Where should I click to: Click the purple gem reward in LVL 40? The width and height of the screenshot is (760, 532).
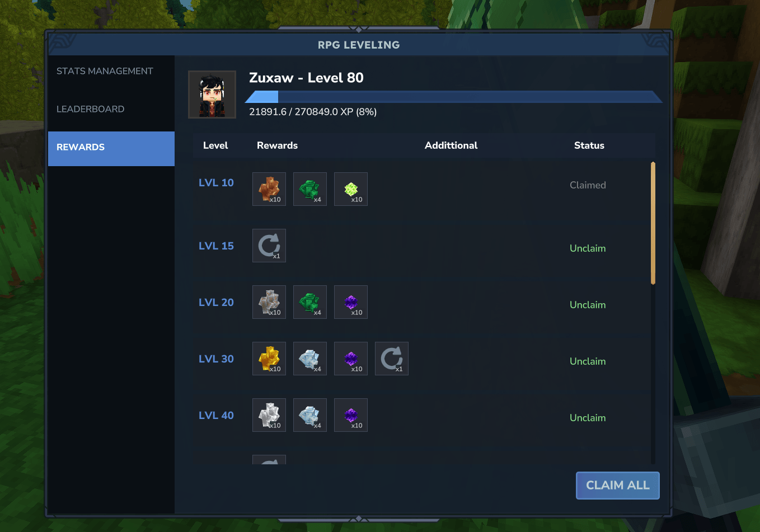point(351,415)
